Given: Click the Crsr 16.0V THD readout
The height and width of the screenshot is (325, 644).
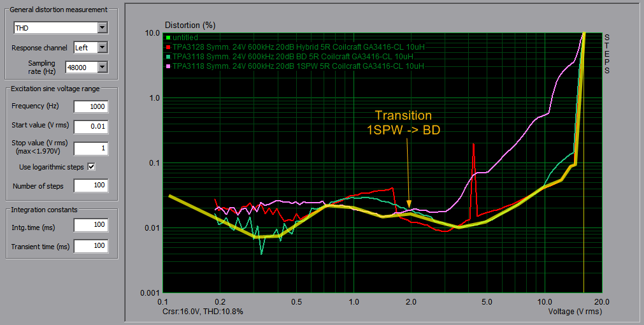Looking at the screenshot, I should pos(203,312).
